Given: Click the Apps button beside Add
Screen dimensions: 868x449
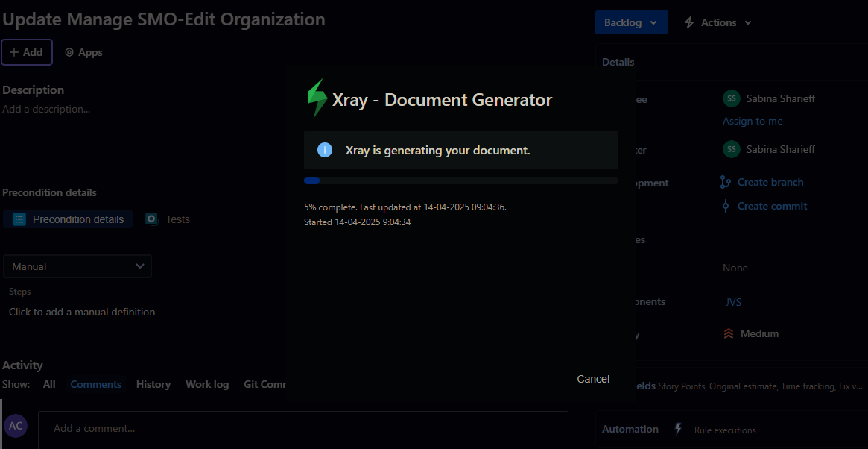Looking at the screenshot, I should pos(83,53).
